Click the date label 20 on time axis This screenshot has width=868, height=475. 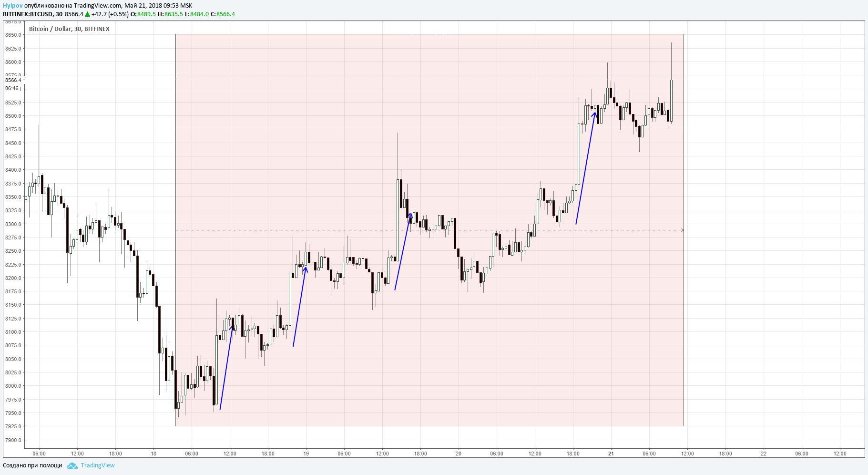(459, 454)
